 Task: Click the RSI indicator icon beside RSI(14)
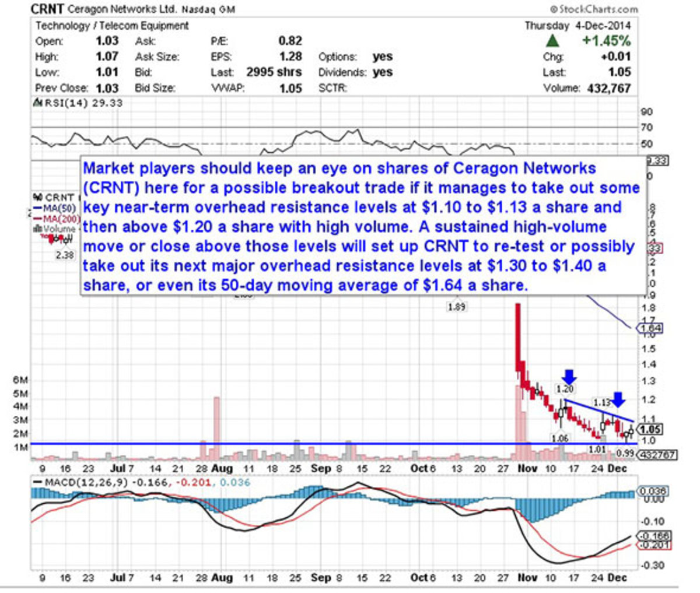coord(37,103)
